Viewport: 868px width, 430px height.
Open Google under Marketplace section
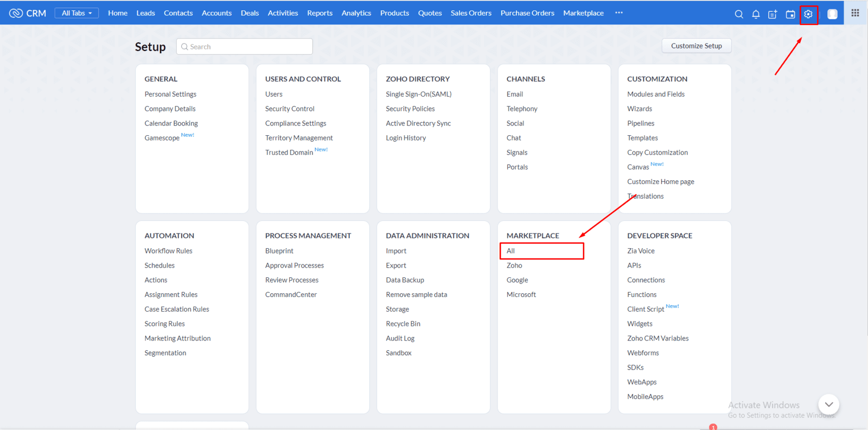coord(517,280)
